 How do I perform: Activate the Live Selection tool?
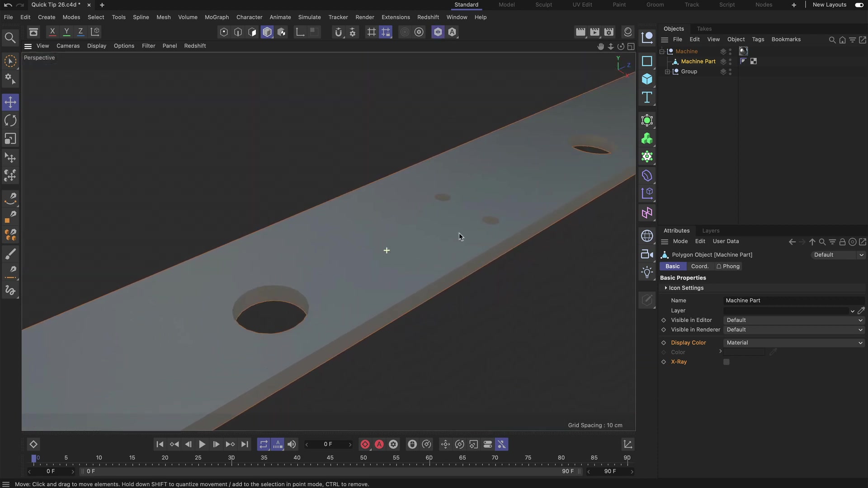10,61
